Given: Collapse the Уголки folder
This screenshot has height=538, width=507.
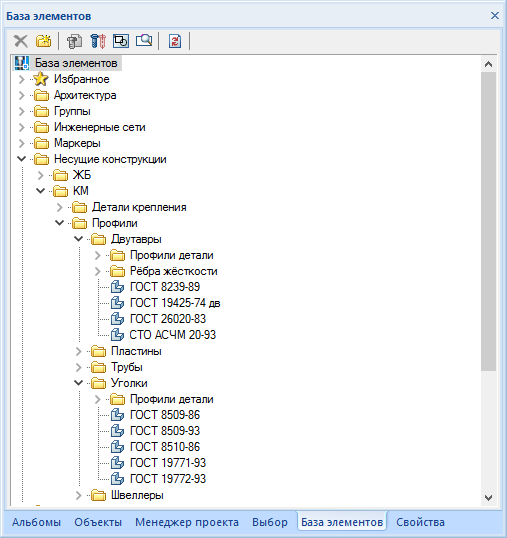Looking at the screenshot, I should [79, 383].
